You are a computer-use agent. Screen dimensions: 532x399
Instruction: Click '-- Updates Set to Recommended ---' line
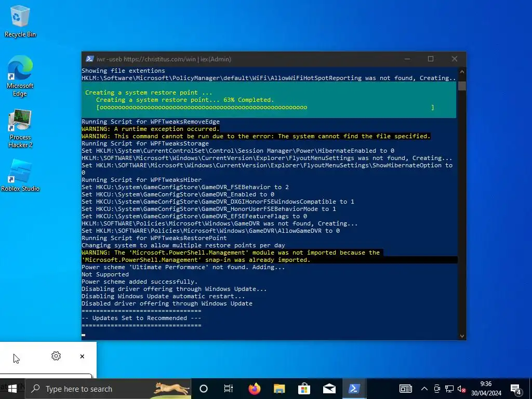(141, 318)
